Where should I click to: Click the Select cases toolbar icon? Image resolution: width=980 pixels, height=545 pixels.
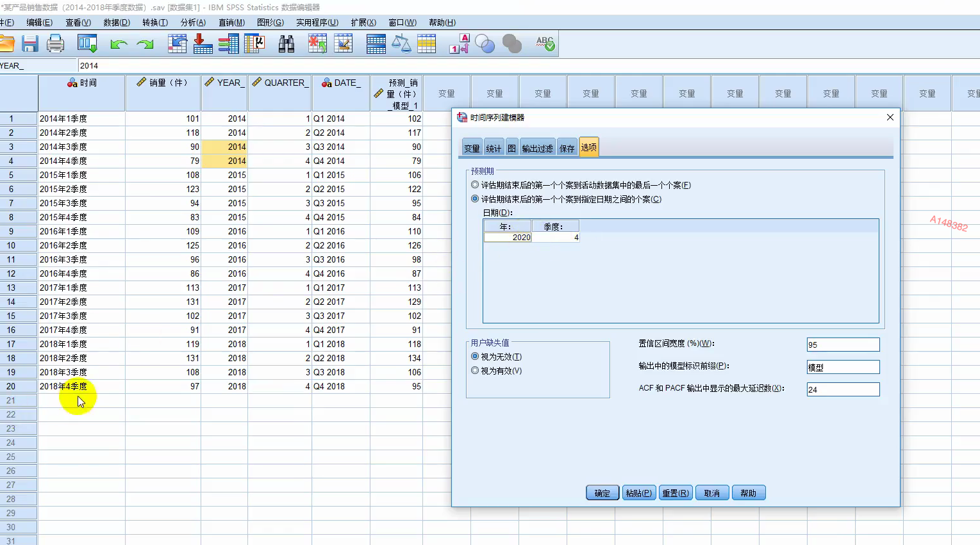point(426,44)
